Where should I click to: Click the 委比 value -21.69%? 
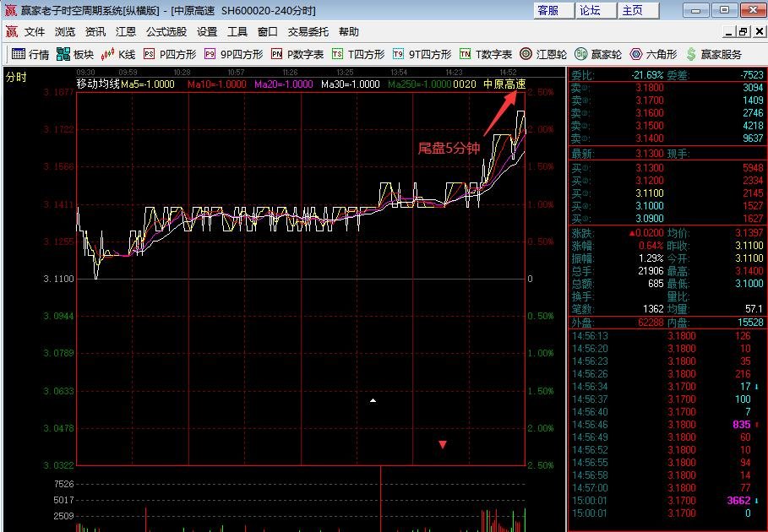point(646,75)
